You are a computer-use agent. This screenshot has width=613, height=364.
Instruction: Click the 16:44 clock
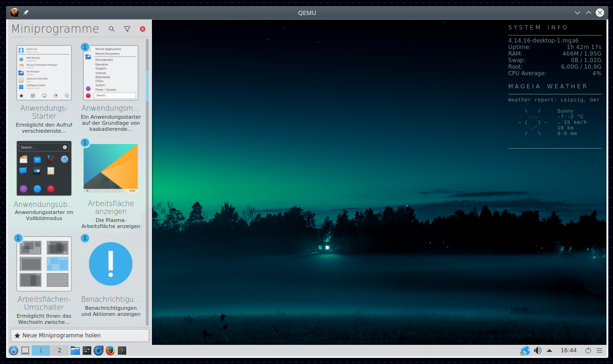pos(569,350)
